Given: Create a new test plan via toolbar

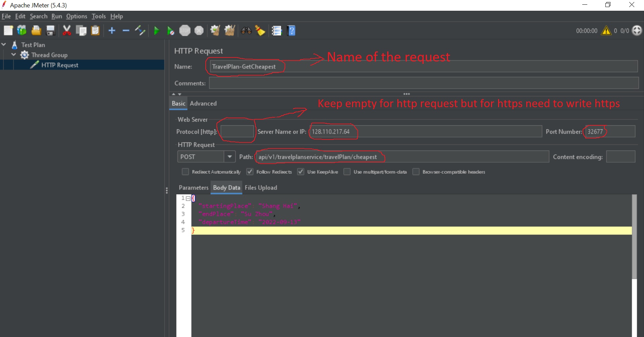Looking at the screenshot, I should click(8, 31).
